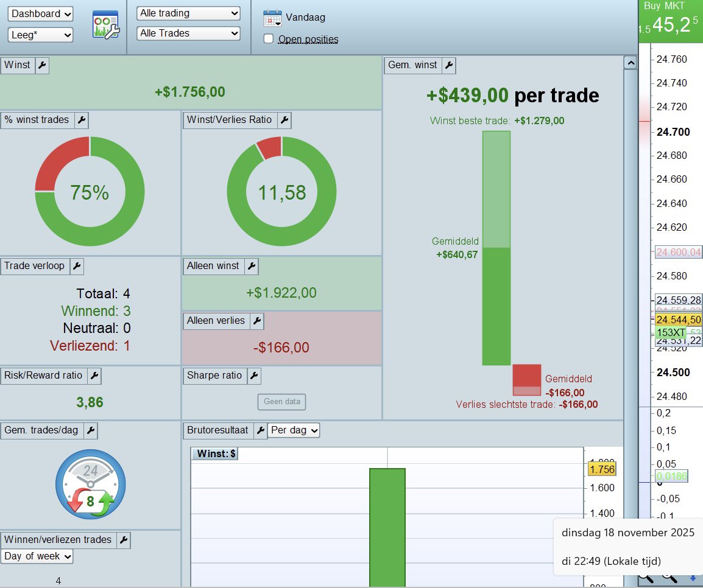Change the Per dag period dropdown

[x=294, y=430]
